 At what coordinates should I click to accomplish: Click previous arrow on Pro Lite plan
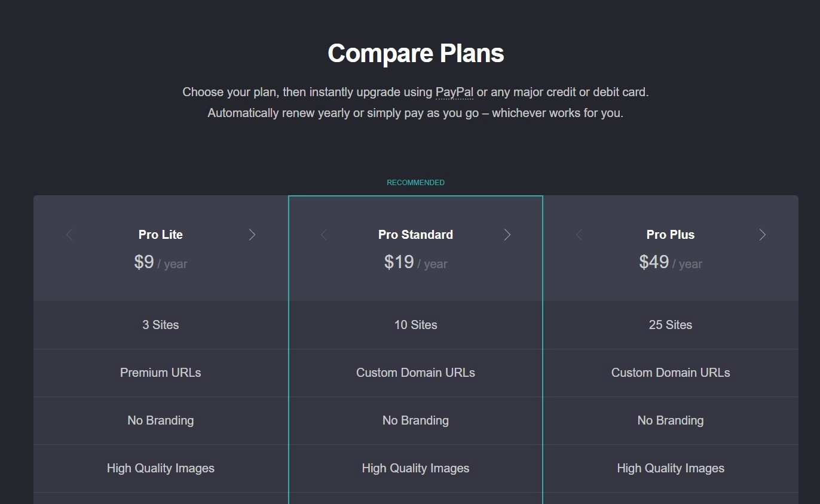tap(69, 235)
